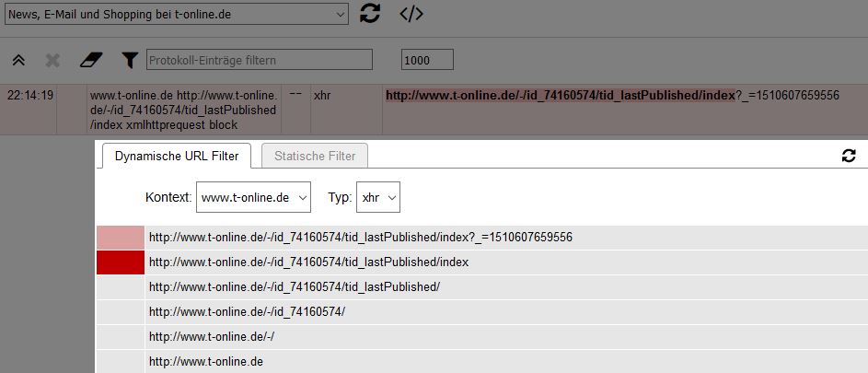Select URL row http://www.t-online.de/-/id_74160574/
This screenshot has width=868, height=373.
click(506, 312)
